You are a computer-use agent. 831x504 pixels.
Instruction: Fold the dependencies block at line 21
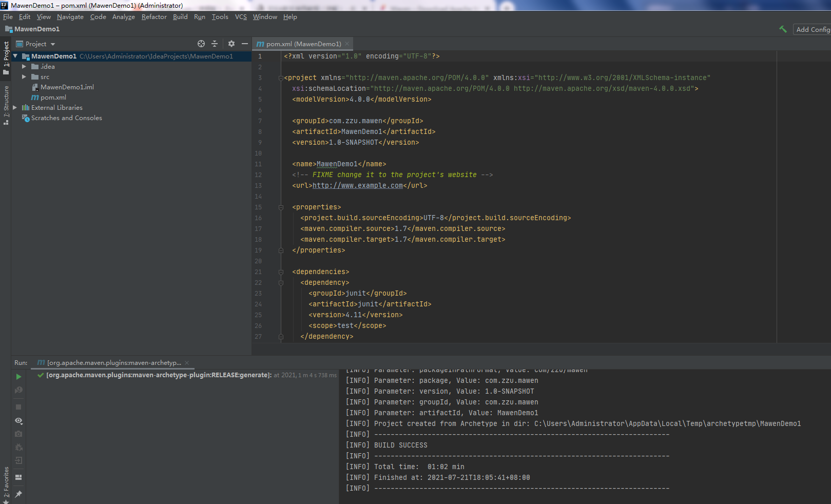tap(281, 272)
